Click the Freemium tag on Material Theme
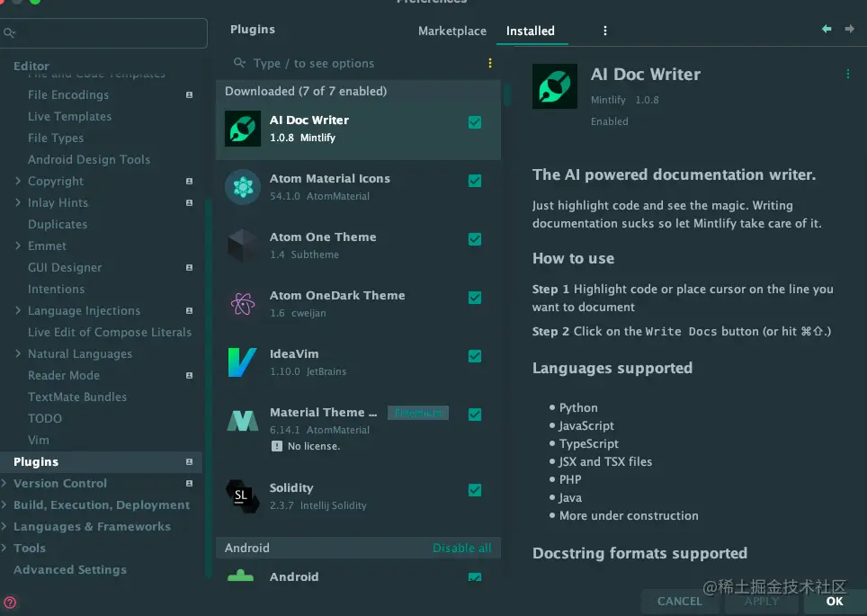Image resolution: width=867 pixels, height=616 pixels. [x=418, y=413]
